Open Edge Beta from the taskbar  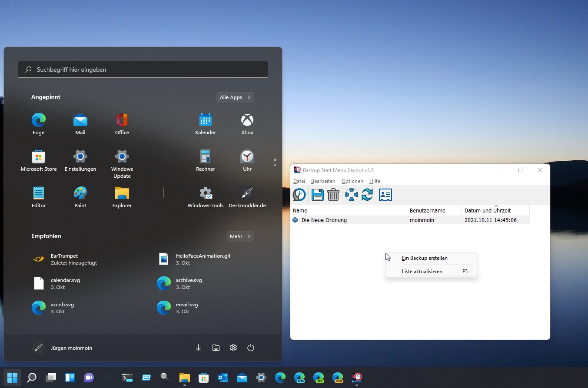(299, 377)
